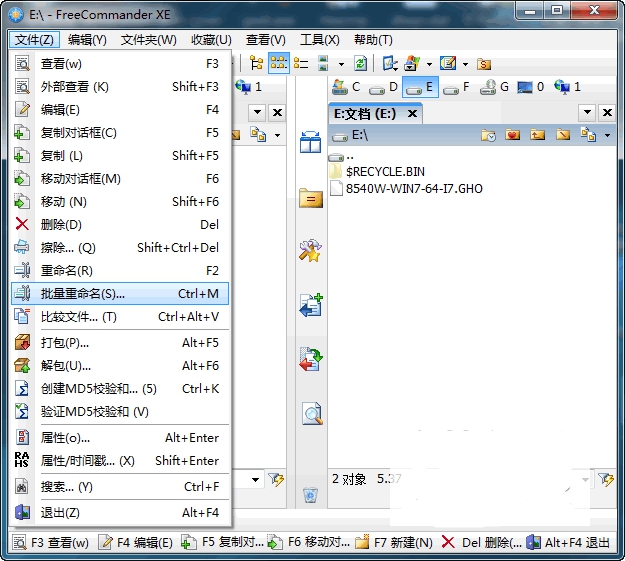Choose 查看(w) F3 menu entry
The image size is (625, 561).
[120, 64]
